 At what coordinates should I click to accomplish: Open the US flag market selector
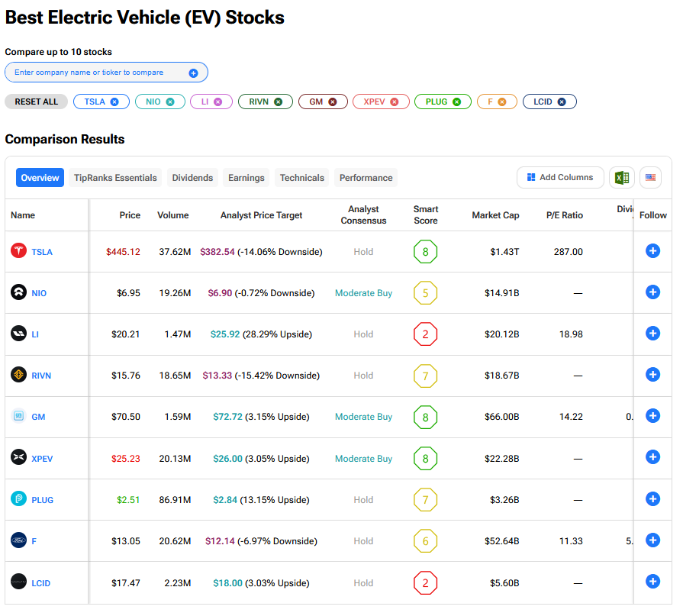(x=650, y=178)
